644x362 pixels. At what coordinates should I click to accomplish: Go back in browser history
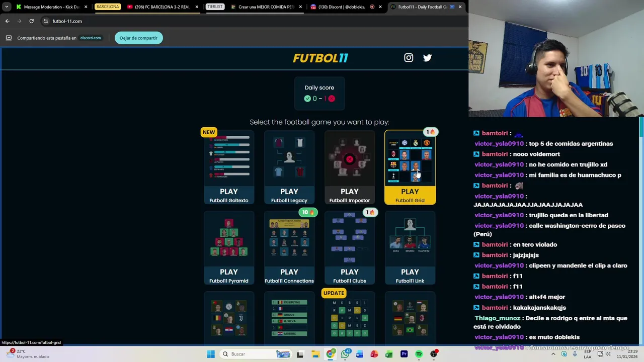click(7, 21)
